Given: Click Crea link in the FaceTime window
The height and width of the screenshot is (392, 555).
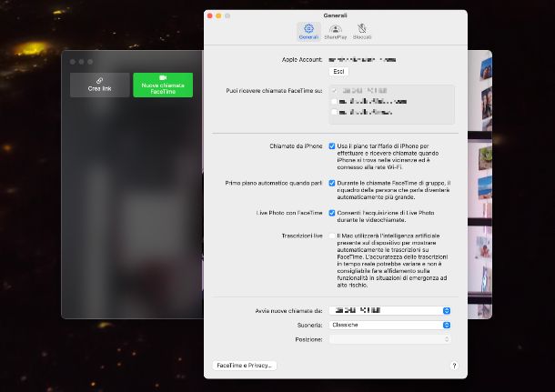Looking at the screenshot, I should point(100,85).
